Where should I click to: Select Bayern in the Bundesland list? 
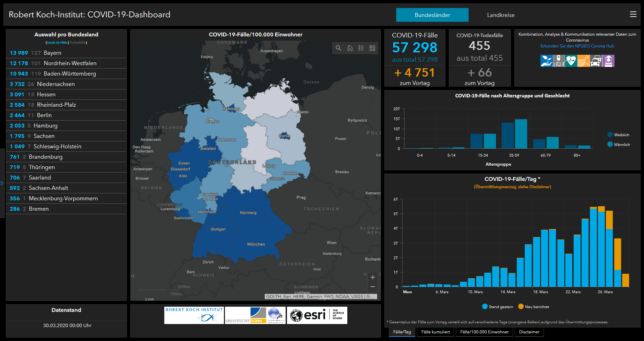click(x=52, y=53)
